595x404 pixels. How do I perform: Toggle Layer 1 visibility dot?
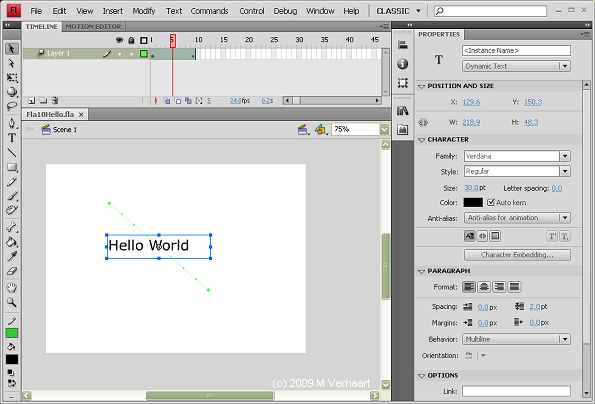tap(120, 54)
